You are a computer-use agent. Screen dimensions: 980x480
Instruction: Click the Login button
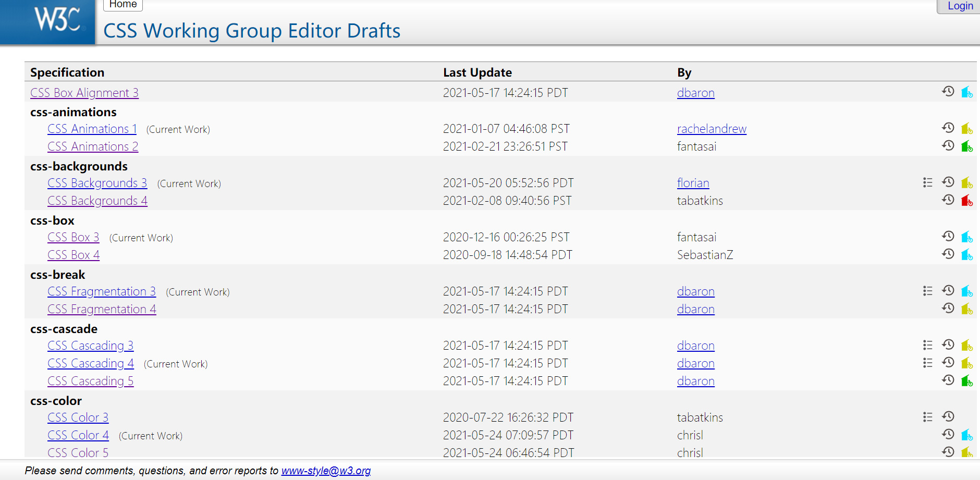pos(960,6)
